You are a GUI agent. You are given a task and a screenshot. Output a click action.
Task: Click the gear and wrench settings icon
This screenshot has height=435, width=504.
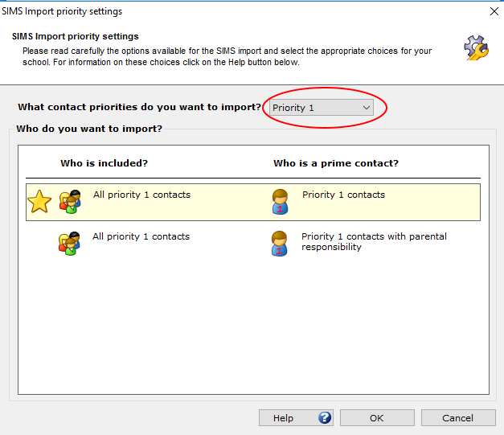pyautogui.click(x=477, y=47)
